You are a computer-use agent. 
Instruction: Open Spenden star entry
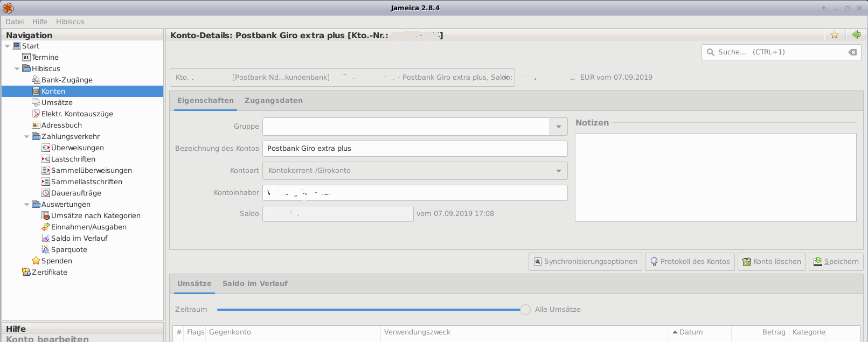pyautogui.click(x=56, y=261)
